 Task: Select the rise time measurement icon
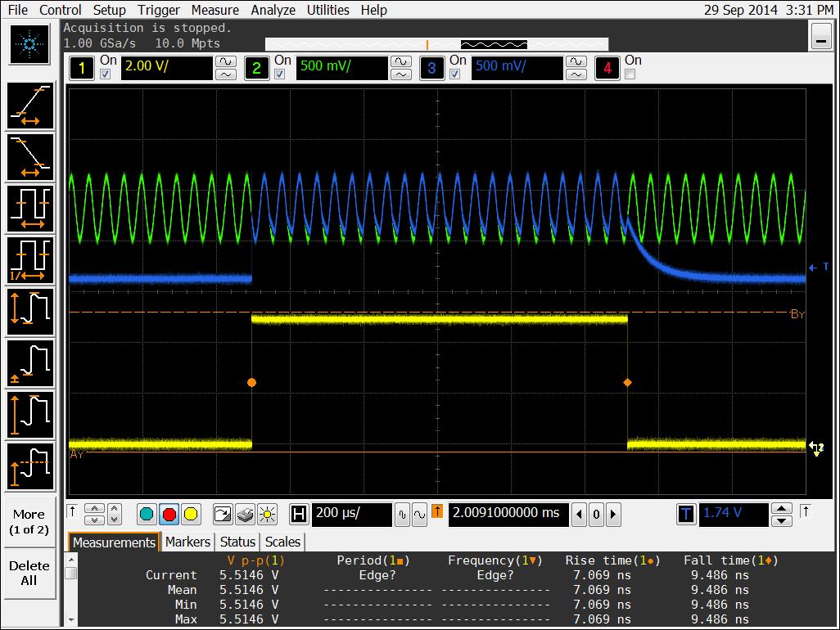pos(30,106)
